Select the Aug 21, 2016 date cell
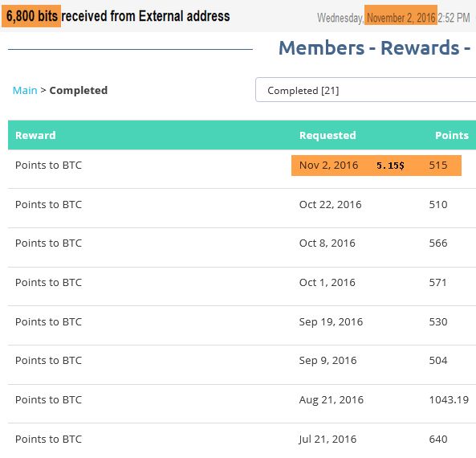The width and height of the screenshot is (476, 458). click(x=332, y=400)
